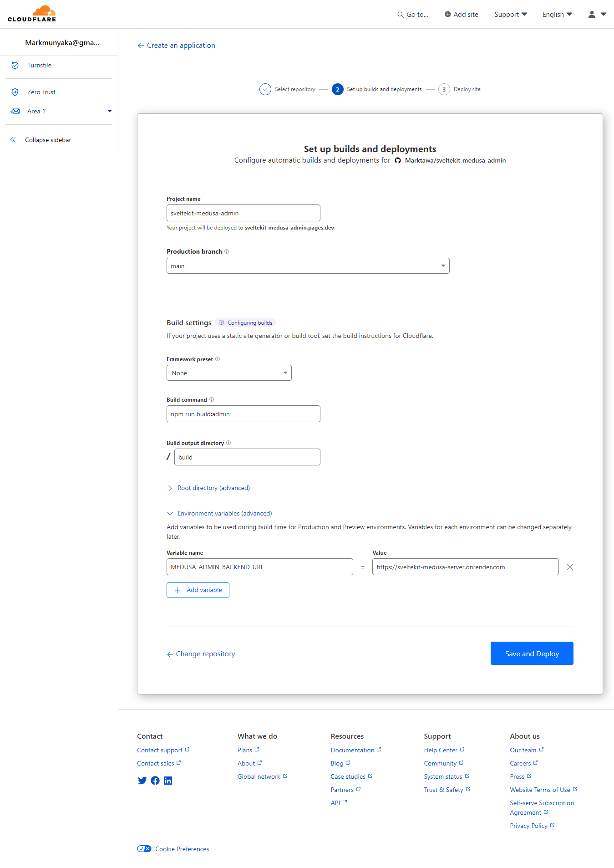Click step 3 Deploy site circle
This screenshot has height=868, width=614.
(x=444, y=89)
